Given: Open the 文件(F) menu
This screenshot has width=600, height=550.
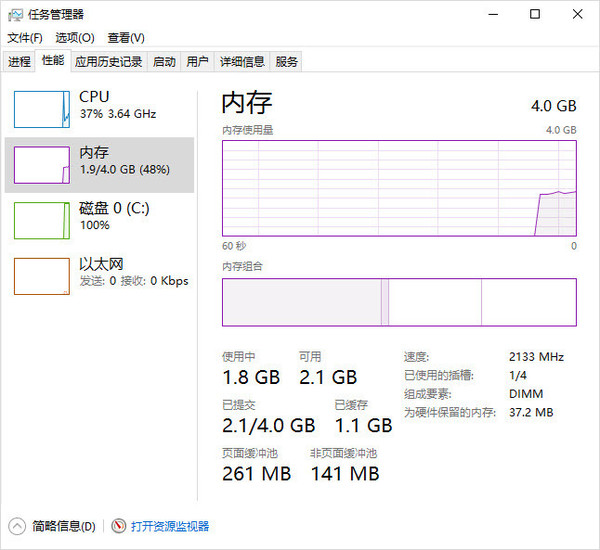Looking at the screenshot, I should point(25,38).
